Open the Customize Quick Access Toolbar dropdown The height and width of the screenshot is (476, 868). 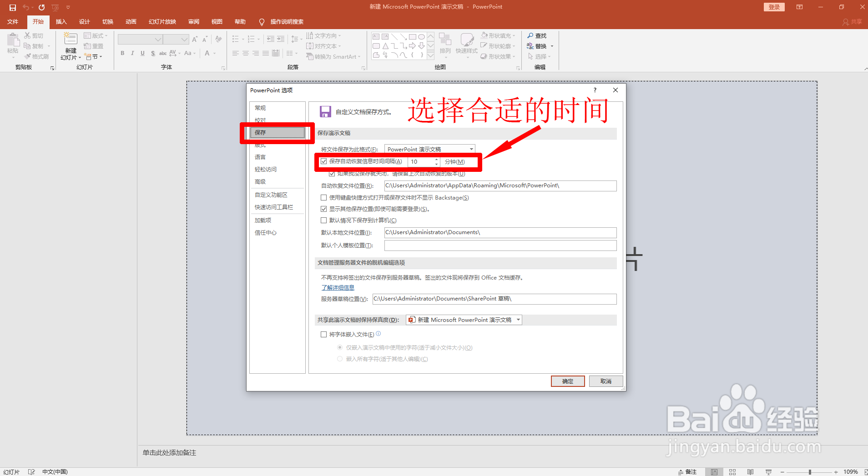[x=68, y=7]
